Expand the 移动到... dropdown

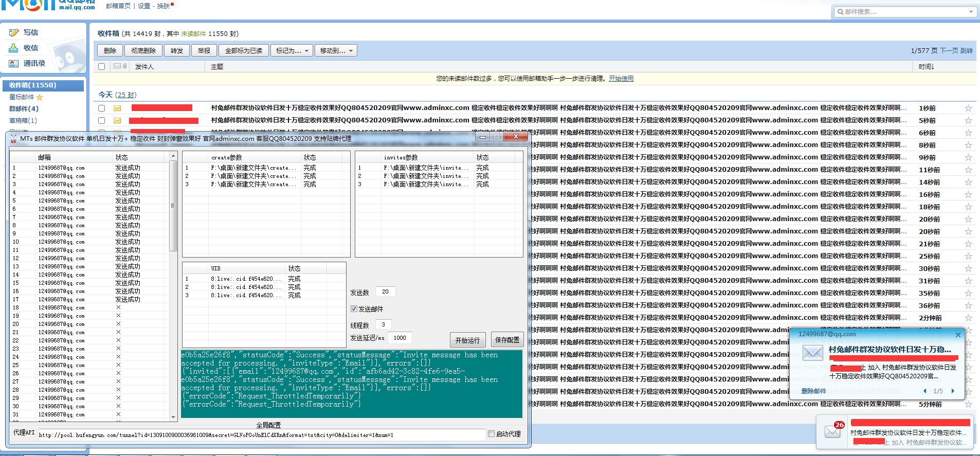336,50
